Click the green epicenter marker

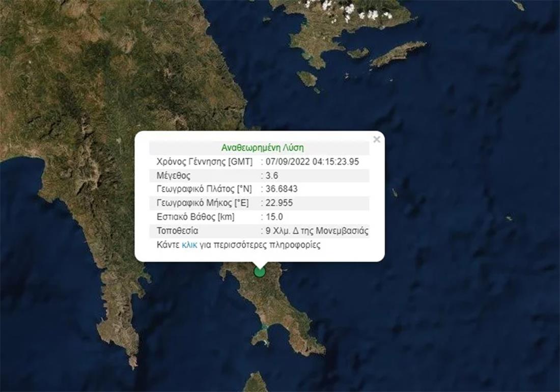[260, 271]
